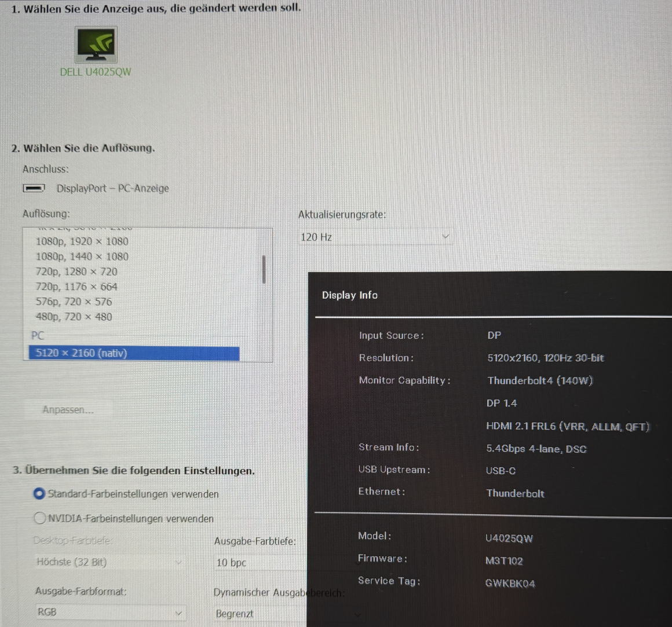Click the DP 1.4 capability text

[502, 404]
